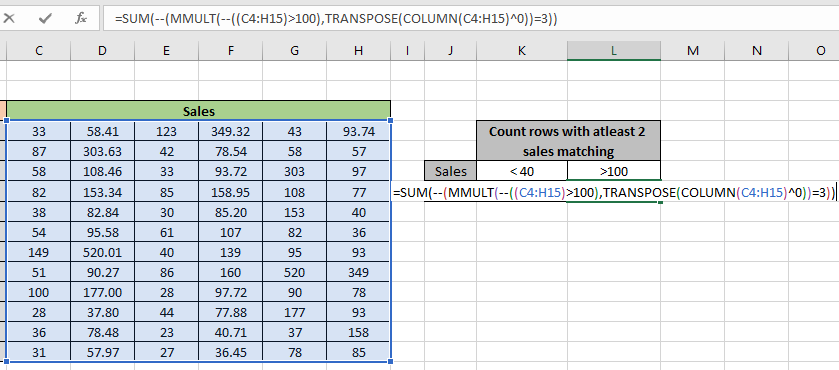This screenshot has height=370, width=839.
Task: Select cell containing 520.01
Action: [x=102, y=252]
